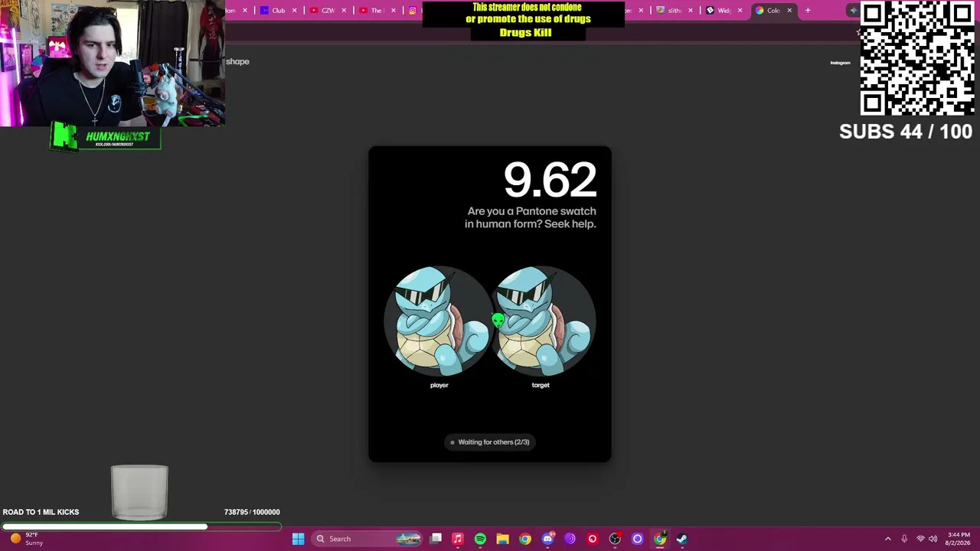Open Steam from the taskbar
Image resolution: width=980 pixels, height=551 pixels.
click(682, 539)
